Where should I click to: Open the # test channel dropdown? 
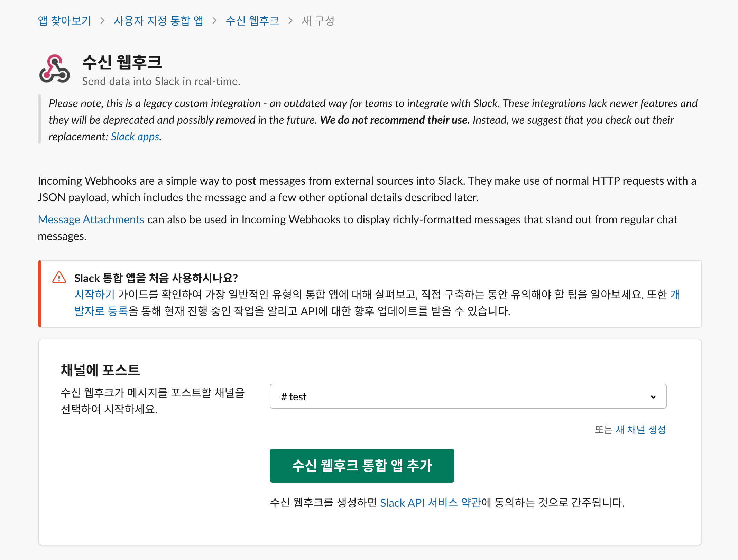pos(468,396)
